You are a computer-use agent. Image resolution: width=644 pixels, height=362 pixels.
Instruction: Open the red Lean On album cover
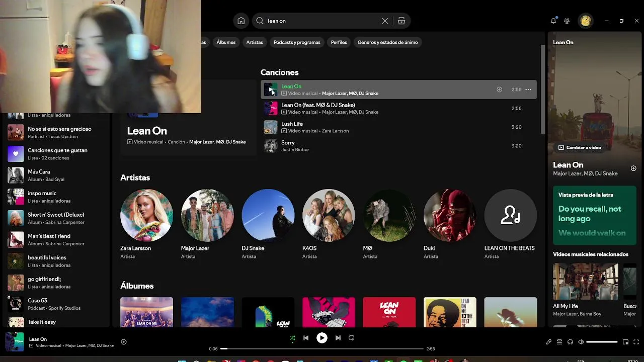[x=389, y=312]
